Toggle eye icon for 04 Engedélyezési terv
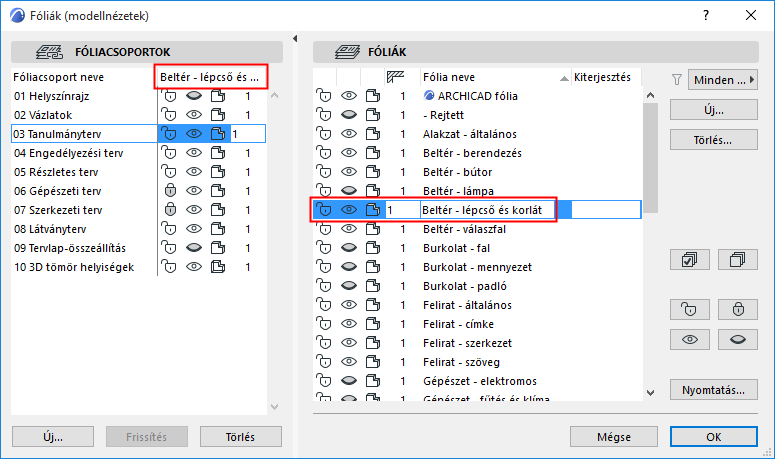Viewport: 775px width, 459px height. pos(194,153)
